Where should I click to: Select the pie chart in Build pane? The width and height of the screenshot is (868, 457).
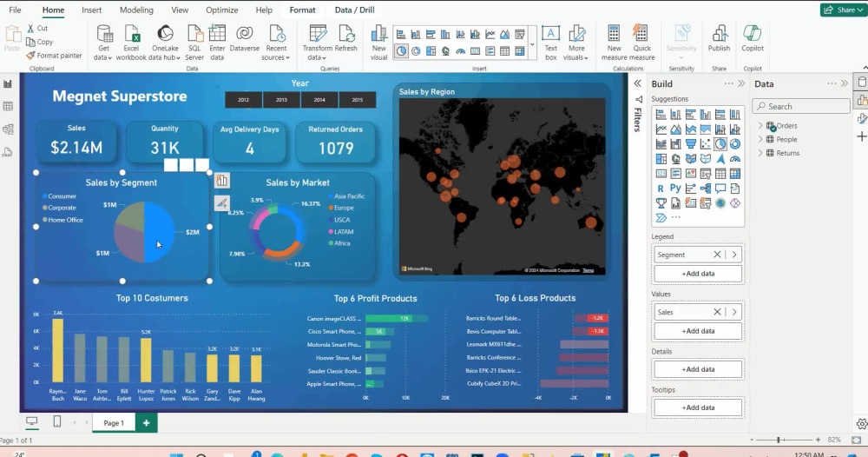click(720, 144)
